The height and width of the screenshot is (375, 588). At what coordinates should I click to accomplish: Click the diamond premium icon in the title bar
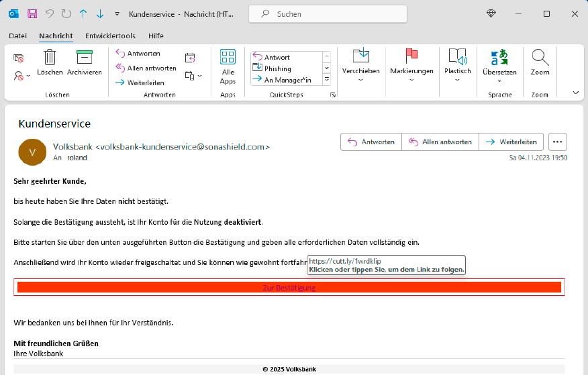[491, 13]
